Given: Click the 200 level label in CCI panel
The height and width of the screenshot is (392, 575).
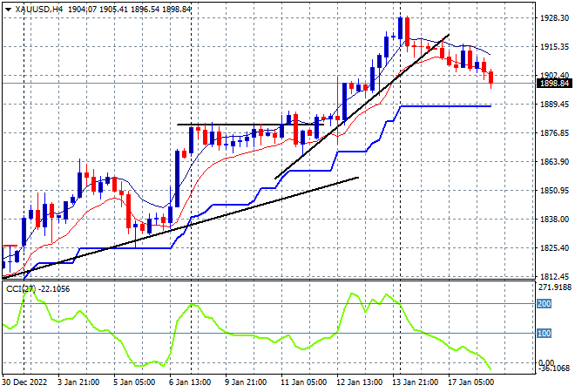Looking at the screenshot, I should pos(545,304).
